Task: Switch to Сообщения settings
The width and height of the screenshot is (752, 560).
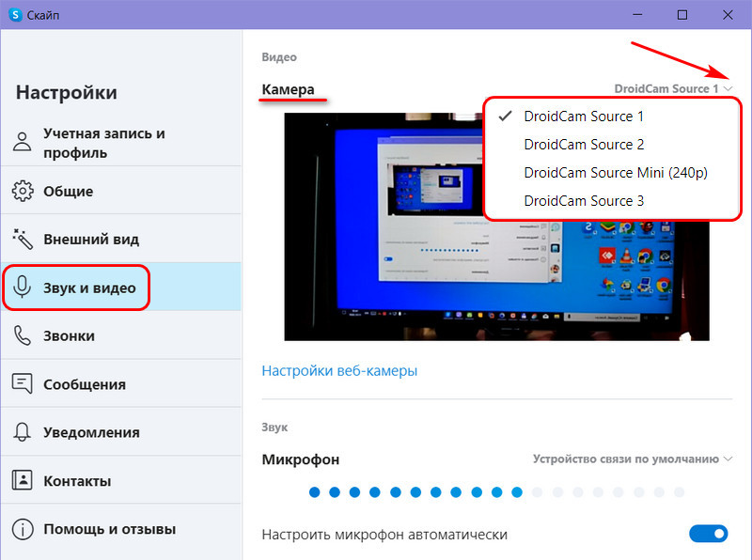Action: click(x=121, y=383)
